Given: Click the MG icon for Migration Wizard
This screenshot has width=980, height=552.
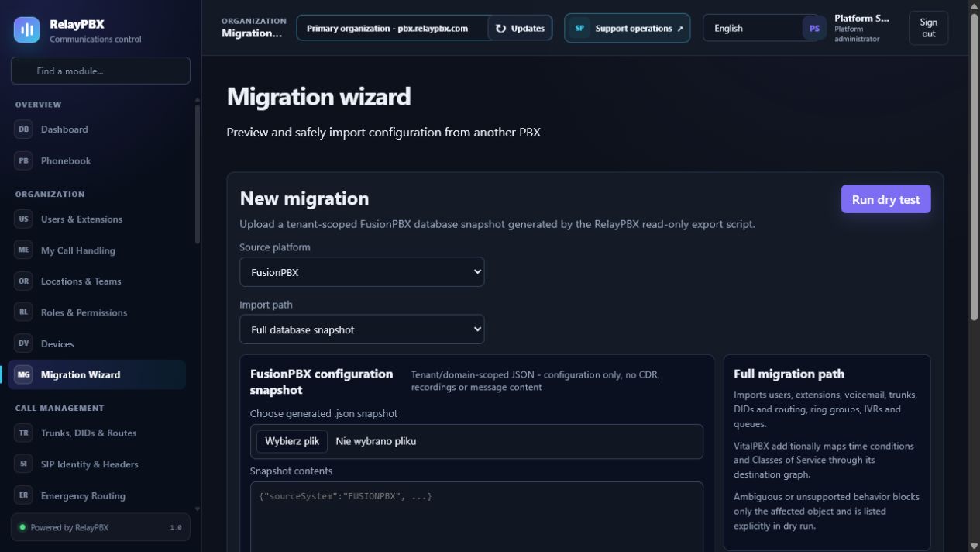Looking at the screenshot, I should 23,374.
